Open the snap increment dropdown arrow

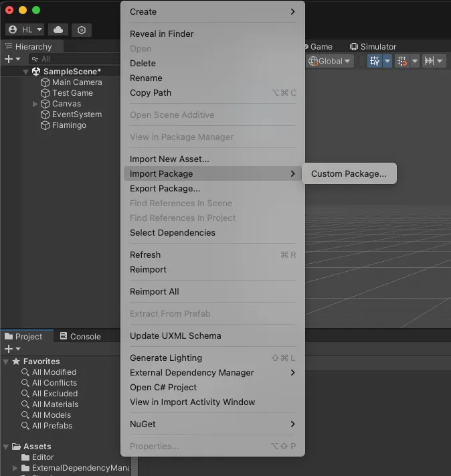440,61
